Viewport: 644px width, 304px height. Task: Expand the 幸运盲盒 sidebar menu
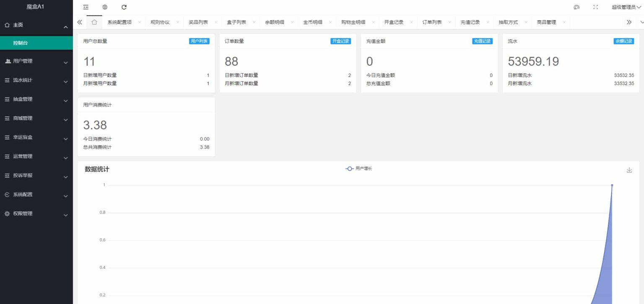tap(36, 137)
